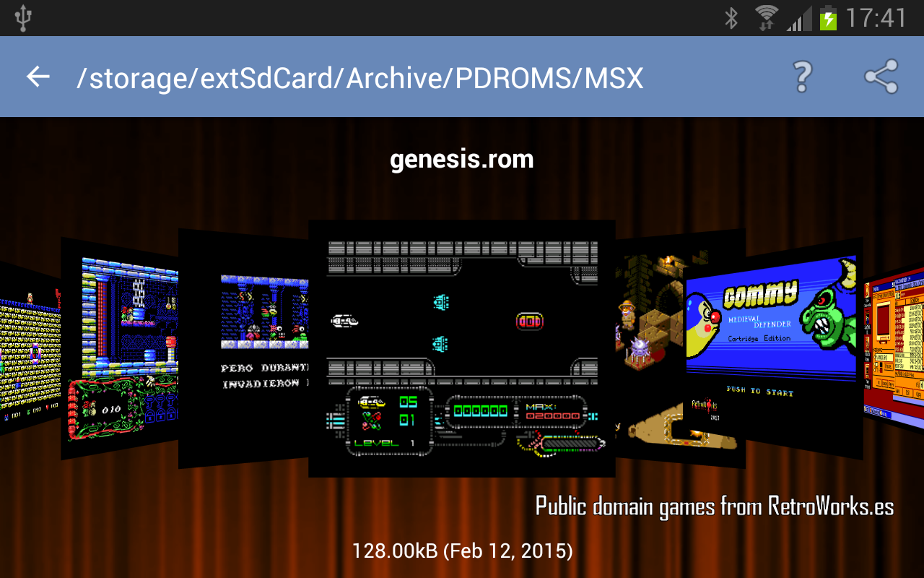
Task: Tap the charging battery icon in the status bar
Action: pyautogui.click(x=829, y=18)
